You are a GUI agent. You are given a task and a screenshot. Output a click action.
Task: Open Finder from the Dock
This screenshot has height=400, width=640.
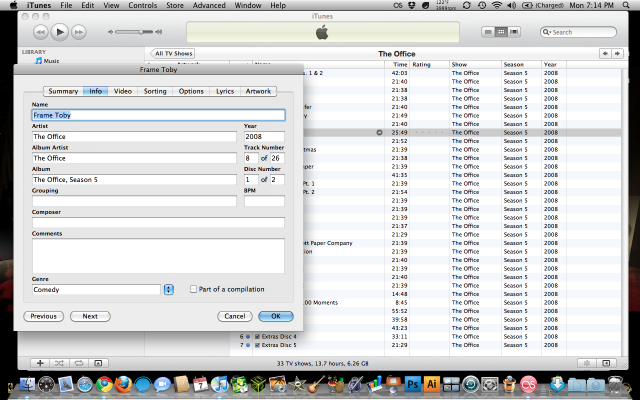pyautogui.click(x=27, y=384)
